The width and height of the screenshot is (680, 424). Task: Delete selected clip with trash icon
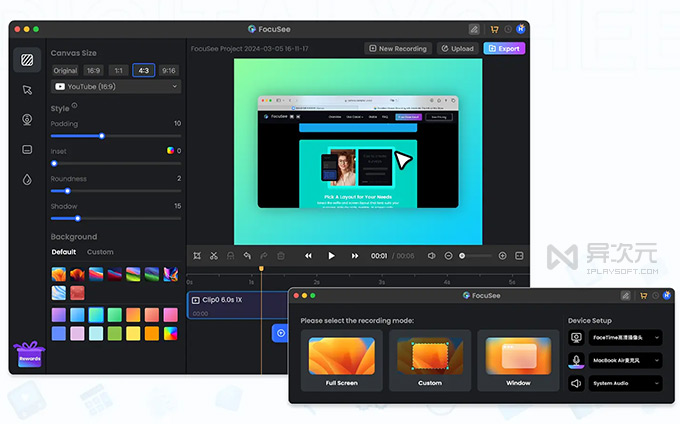coord(281,256)
